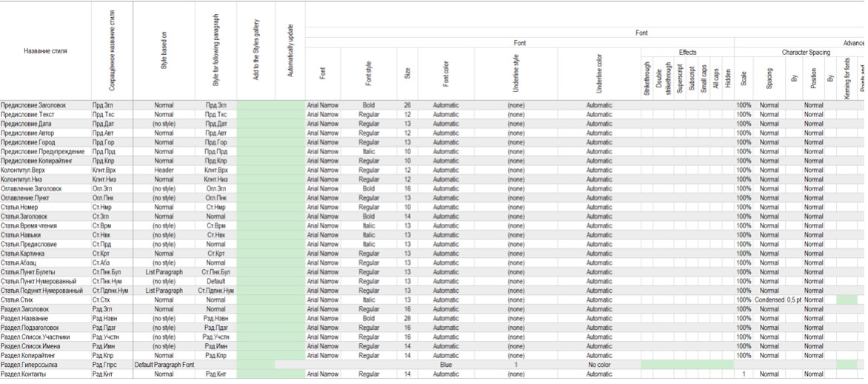This screenshot has height=384, width=868.
Task: Click the 'Hidden' column header
Action: 728,79
